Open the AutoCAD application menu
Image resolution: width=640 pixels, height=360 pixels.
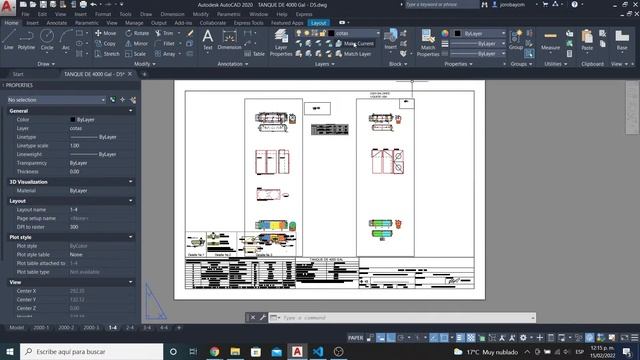(7, 7)
